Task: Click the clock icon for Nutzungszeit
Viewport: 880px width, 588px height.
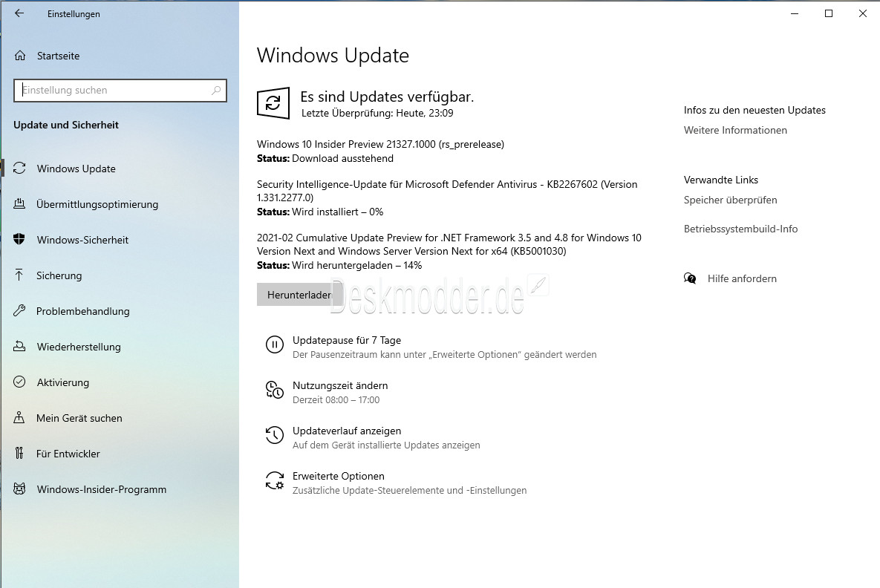Action: pyautogui.click(x=275, y=389)
